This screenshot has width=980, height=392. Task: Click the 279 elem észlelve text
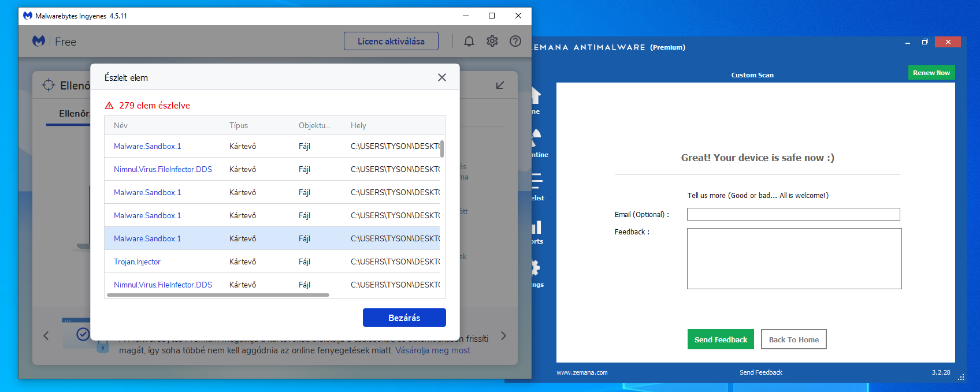tap(154, 106)
